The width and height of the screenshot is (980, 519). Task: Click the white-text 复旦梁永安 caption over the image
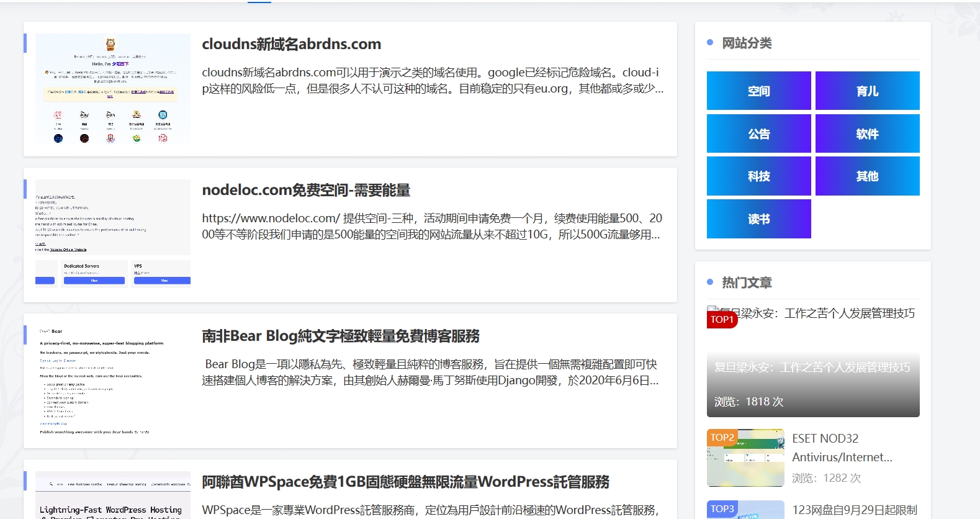[812, 368]
